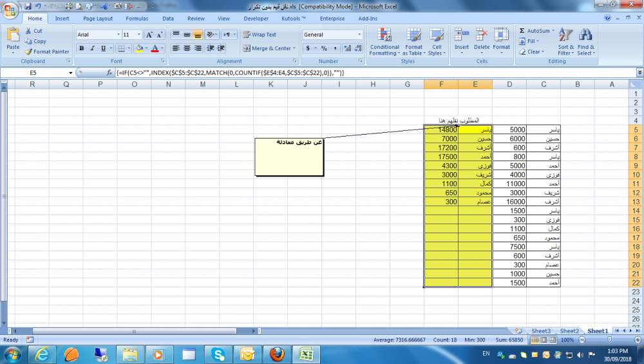The height and width of the screenshot is (364, 644).
Task: Toggle Wrap Text for the cell
Action: (260, 35)
